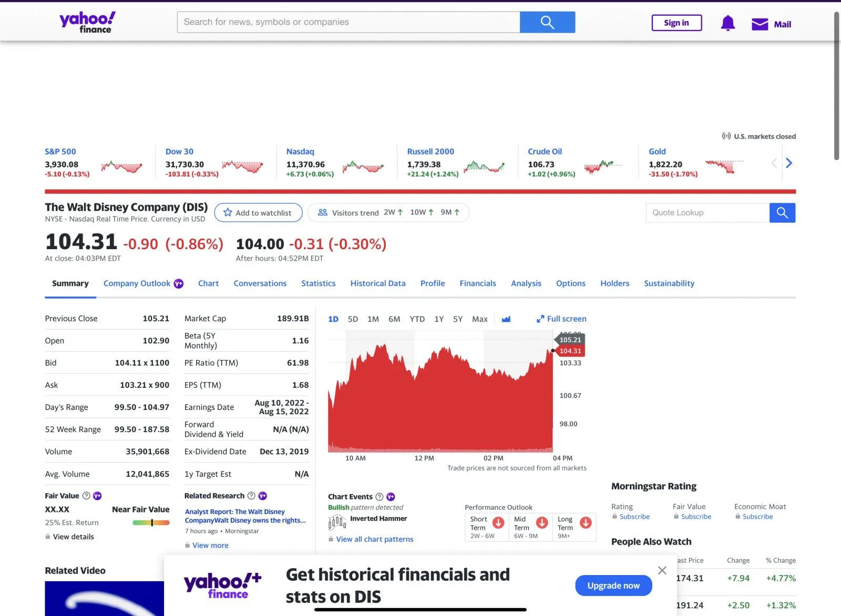Viewport: 841px width, 616px height.
Task: Open Mail via the envelope icon
Action: click(760, 24)
